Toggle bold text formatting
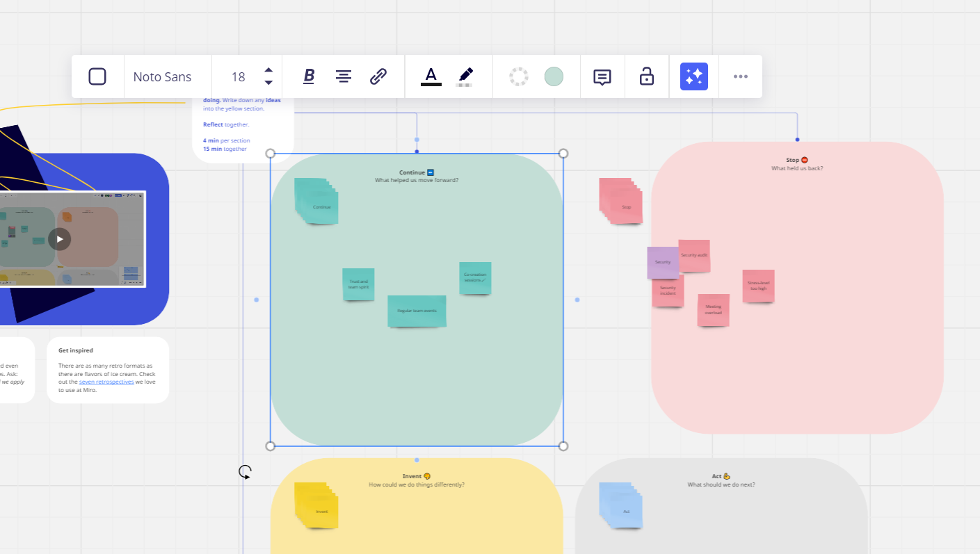Image resolution: width=980 pixels, height=554 pixels. point(309,76)
